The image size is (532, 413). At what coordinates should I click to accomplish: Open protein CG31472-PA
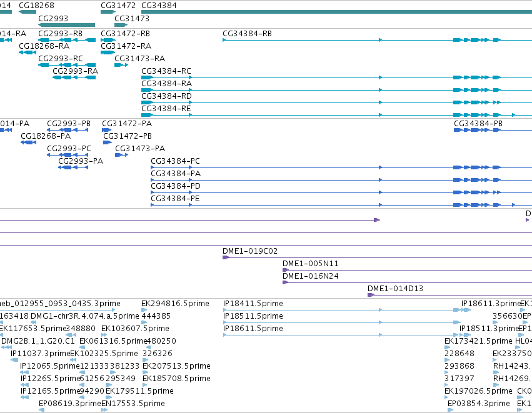(x=127, y=124)
